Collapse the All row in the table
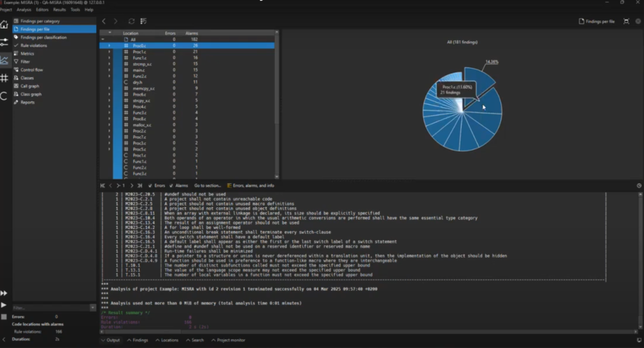 pyautogui.click(x=103, y=40)
